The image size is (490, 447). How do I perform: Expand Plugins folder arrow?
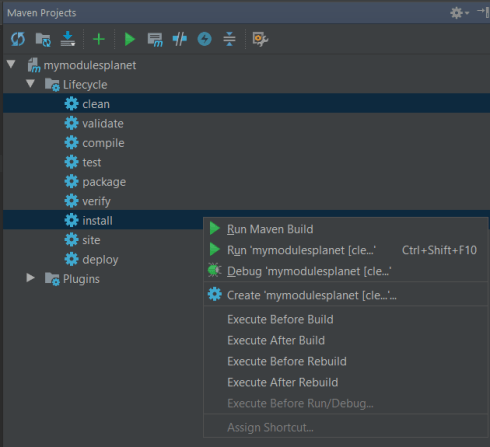pyautogui.click(x=31, y=277)
